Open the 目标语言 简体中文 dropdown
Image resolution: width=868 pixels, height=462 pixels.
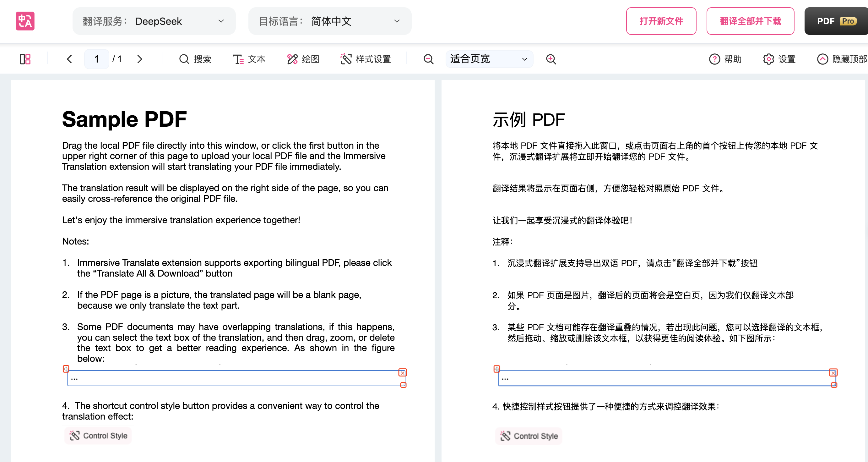tap(329, 21)
